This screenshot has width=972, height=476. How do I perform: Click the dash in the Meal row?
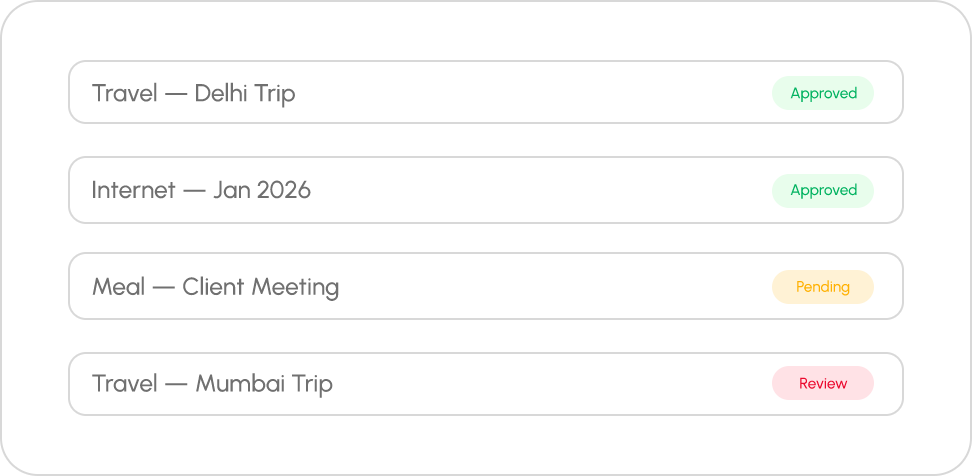163,288
